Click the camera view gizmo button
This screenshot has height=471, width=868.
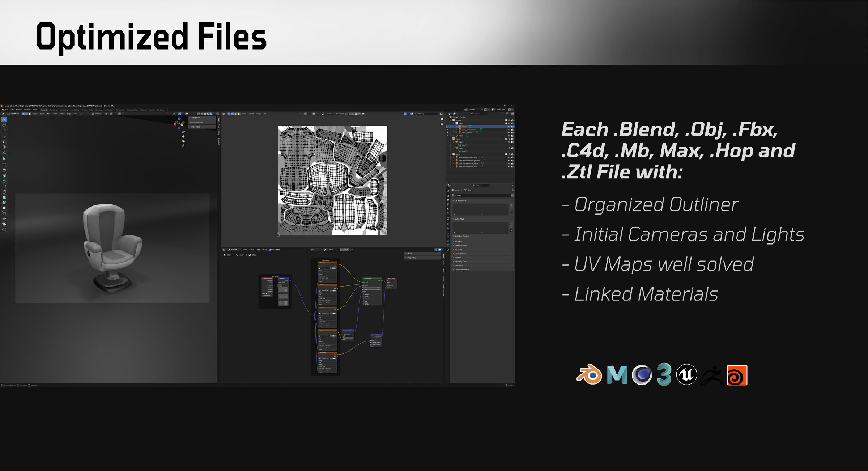tap(183, 141)
